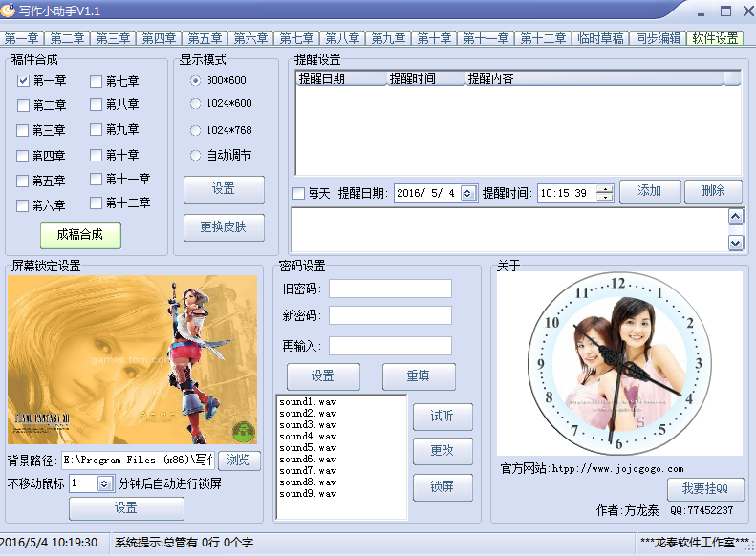Increase the reminder time stepper
Viewport: 756px width, 557px height.
point(605,189)
